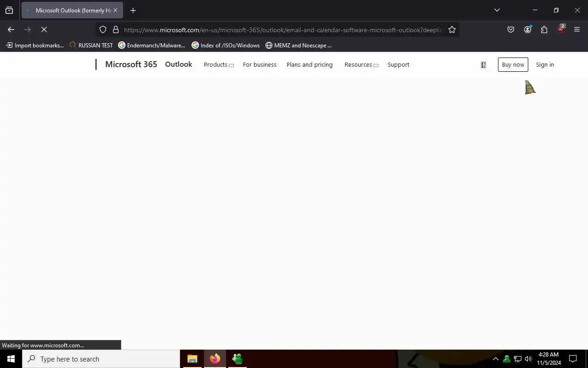Open the Firefox View icon
Screen dimensions: 588x368
tap(9, 10)
